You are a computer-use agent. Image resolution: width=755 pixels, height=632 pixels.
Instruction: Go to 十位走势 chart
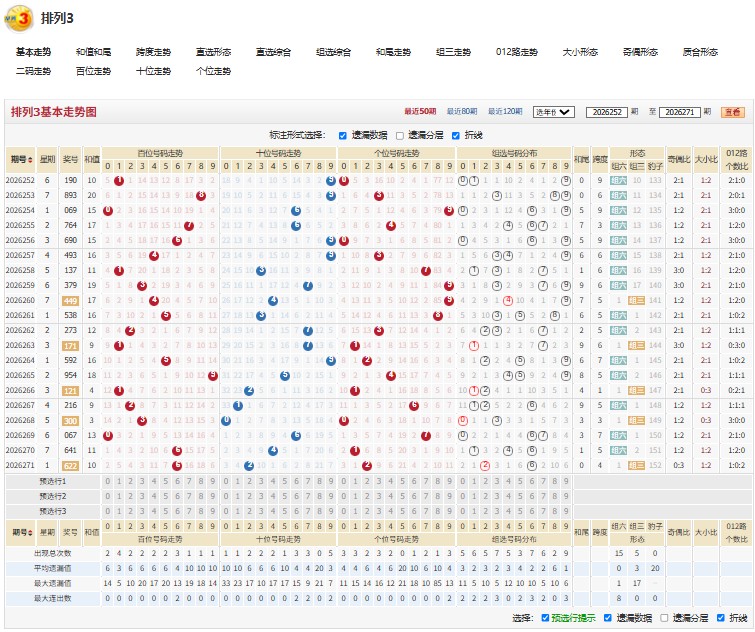click(x=153, y=71)
